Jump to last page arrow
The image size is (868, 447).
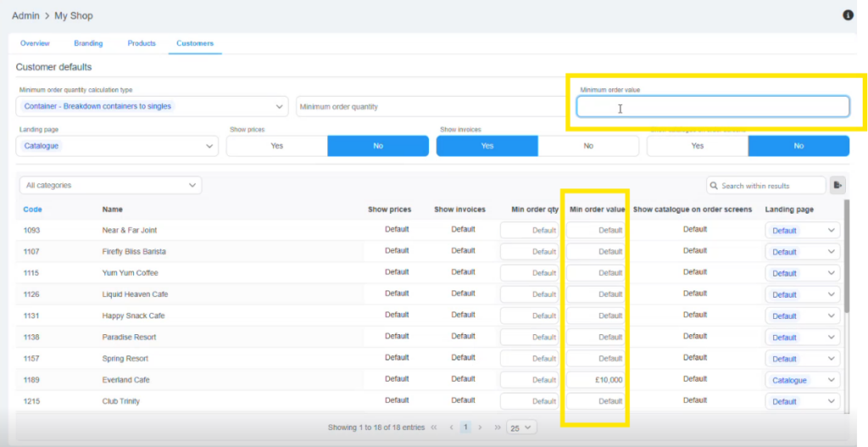pyautogui.click(x=497, y=427)
